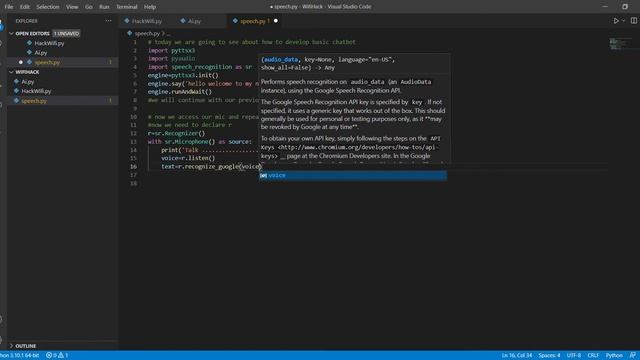This screenshot has height=360, width=640.
Task: Open the Edit menu
Action: click(24, 7)
